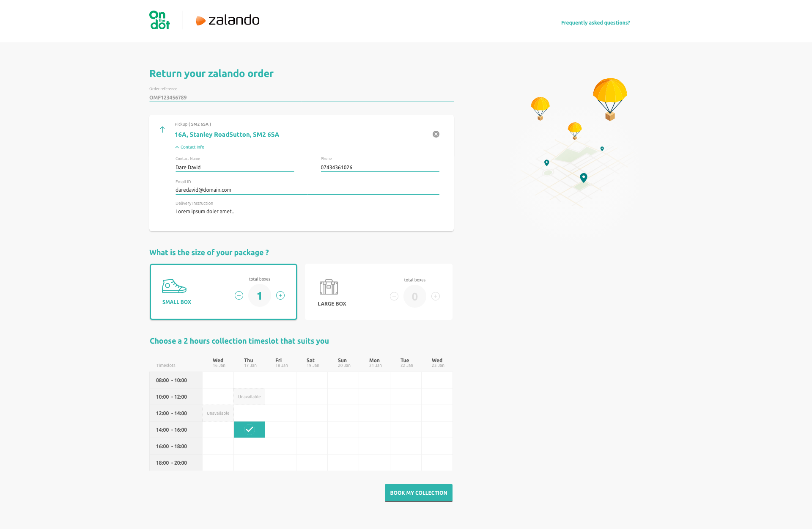Collapse the Contact Info section
The width and height of the screenshot is (812, 529).
coord(190,147)
